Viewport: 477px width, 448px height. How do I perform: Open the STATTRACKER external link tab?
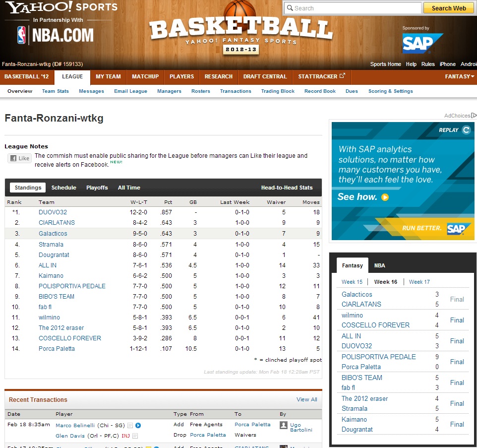321,76
